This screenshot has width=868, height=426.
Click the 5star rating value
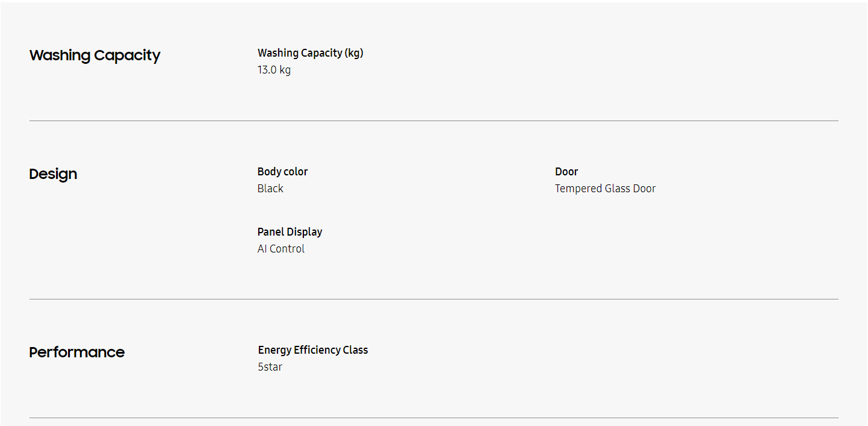pyautogui.click(x=270, y=367)
